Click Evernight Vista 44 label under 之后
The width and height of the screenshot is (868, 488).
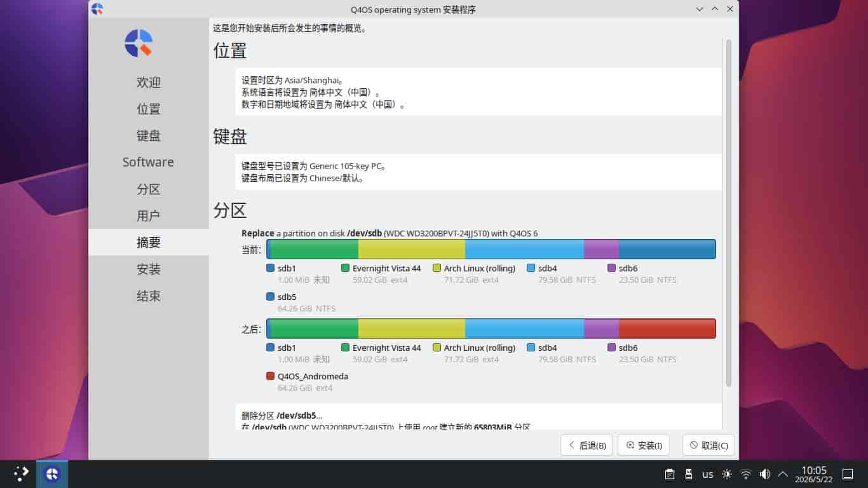coord(386,348)
